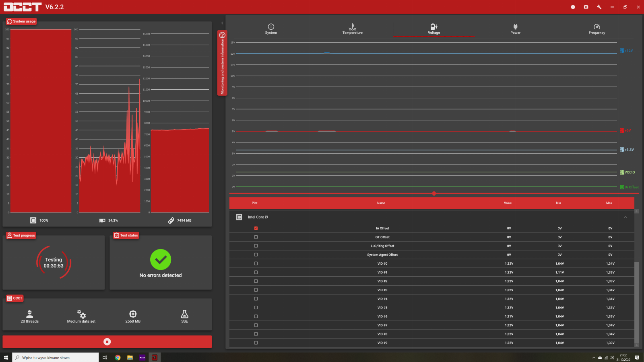644x362 pixels.
Task: Click the Testing 00:30:53 progress ring
Action: [54, 263]
